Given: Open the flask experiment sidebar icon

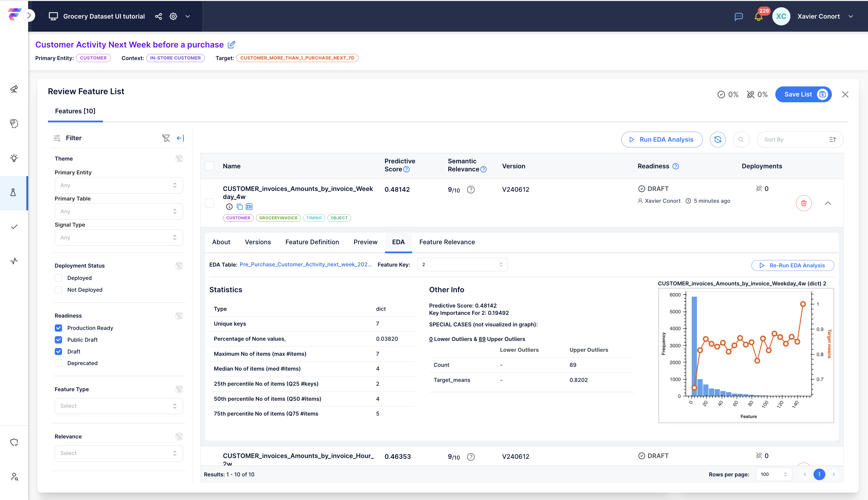Looking at the screenshot, I should (x=13, y=193).
